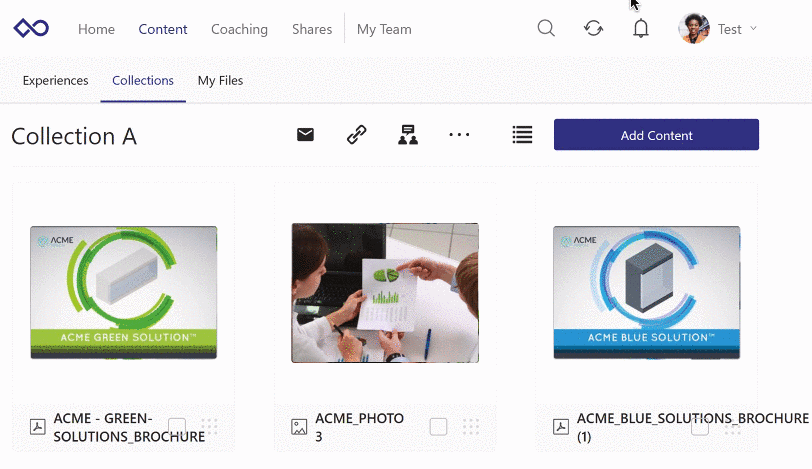Click PDF icon beside Green Solutions brochure
The height and width of the screenshot is (469, 812).
coord(37,427)
